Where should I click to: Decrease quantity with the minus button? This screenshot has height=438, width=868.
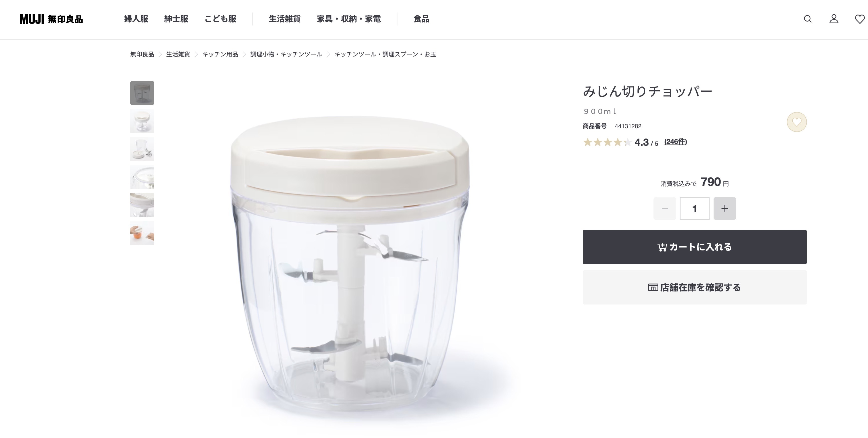click(x=665, y=208)
